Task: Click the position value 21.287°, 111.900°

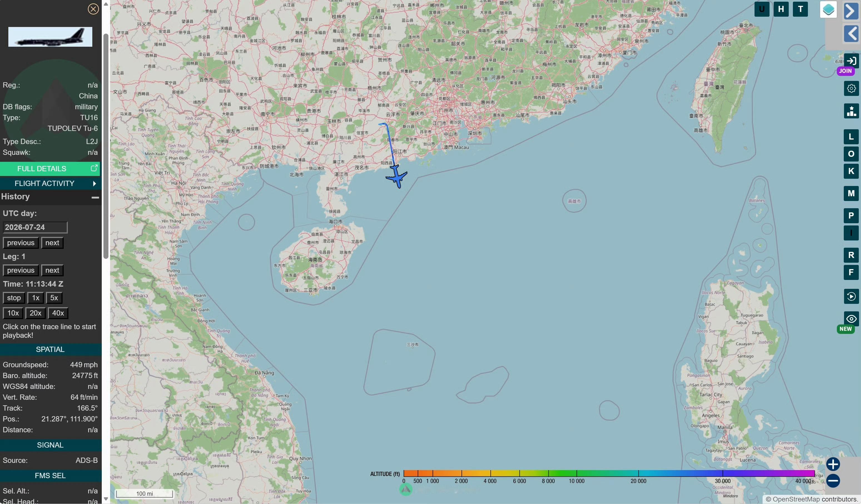Action: click(x=69, y=419)
